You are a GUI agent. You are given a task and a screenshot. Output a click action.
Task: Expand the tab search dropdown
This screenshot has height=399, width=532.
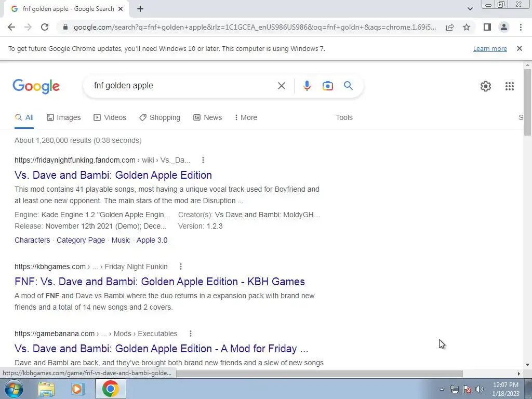pyautogui.click(x=470, y=9)
